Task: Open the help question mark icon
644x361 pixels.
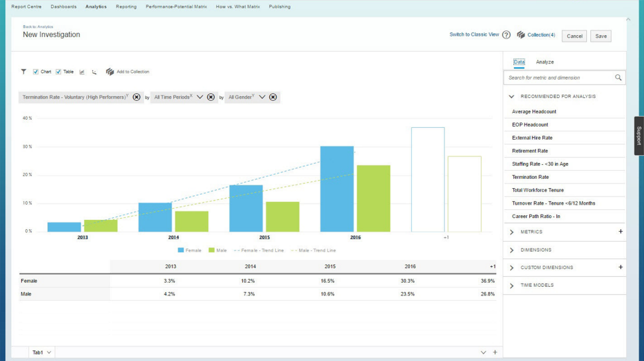Action: [507, 35]
